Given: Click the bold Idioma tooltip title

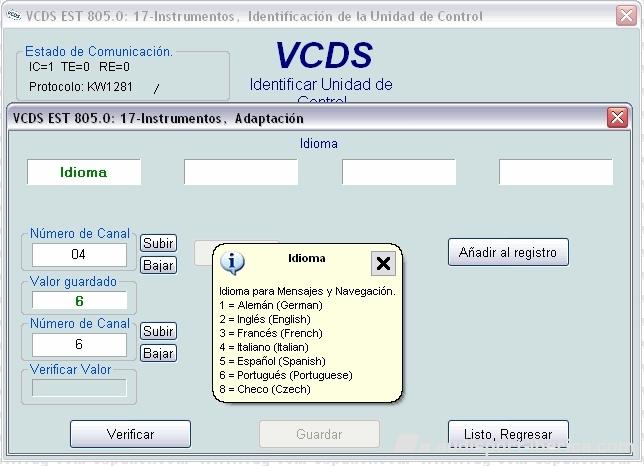Looking at the screenshot, I should [x=307, y=258].
